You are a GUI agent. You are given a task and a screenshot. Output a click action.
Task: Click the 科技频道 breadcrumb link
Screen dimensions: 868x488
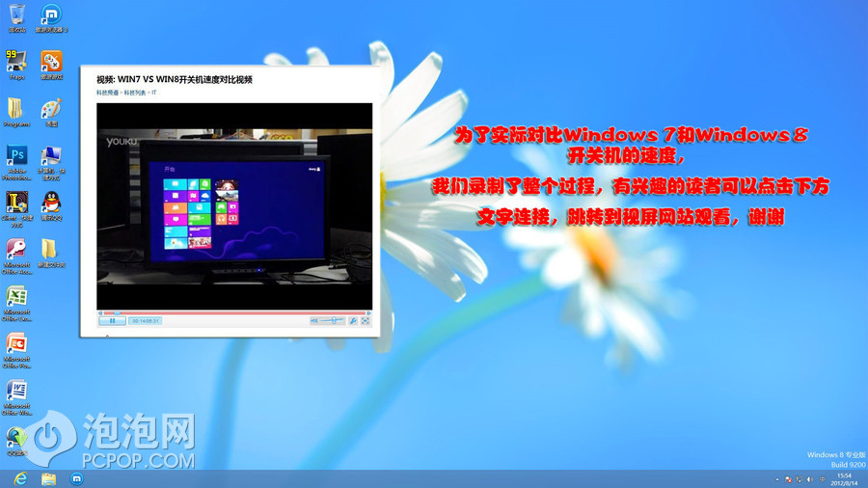click(x=107, y=93)
